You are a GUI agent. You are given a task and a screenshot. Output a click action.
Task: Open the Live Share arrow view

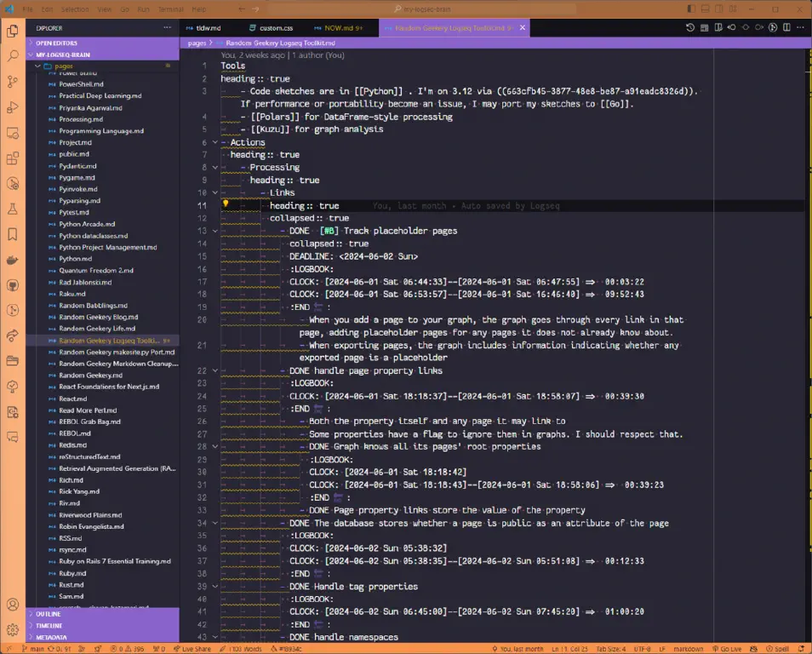[13, 336]
